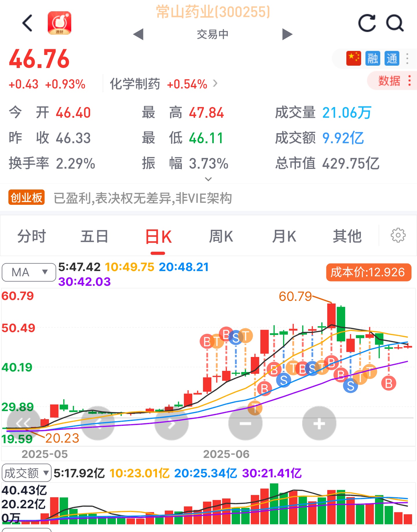The height and width of the screenshot is (532, 417).
Task: Open the red app logo icon
Action: (59, 23)
